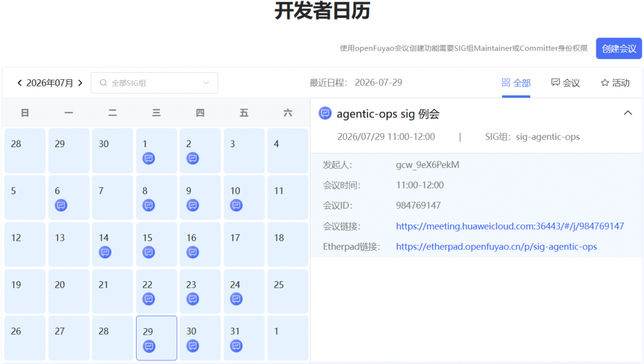
Task: Go to previous month arrow
Action: coord(19,83)
